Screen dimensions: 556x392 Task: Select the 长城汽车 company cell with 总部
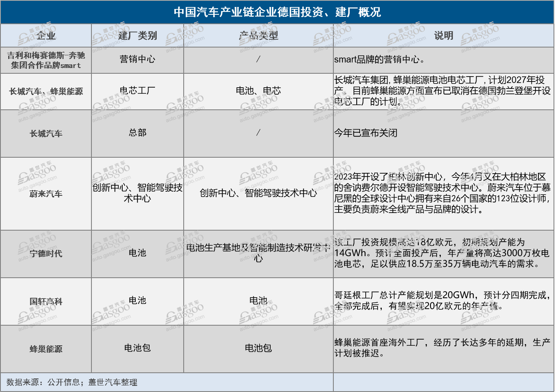click(x=46, y=134)
